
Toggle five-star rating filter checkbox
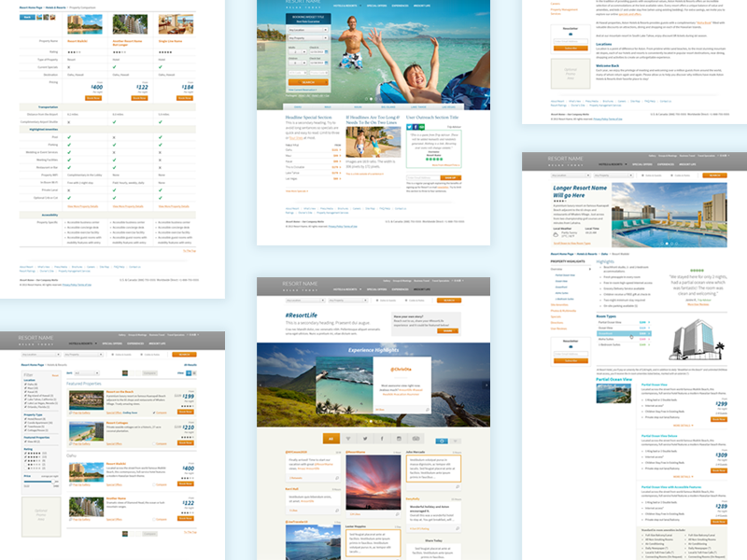tap(26, 454)
